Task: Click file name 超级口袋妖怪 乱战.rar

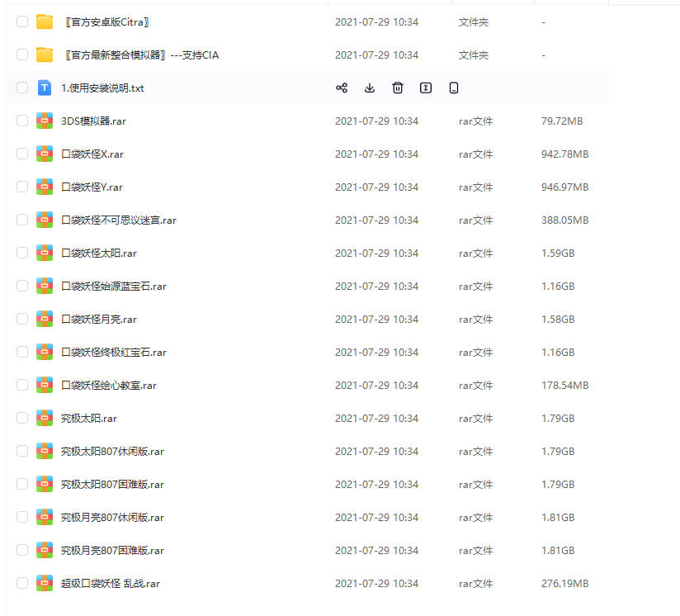Action: [111, 584]
